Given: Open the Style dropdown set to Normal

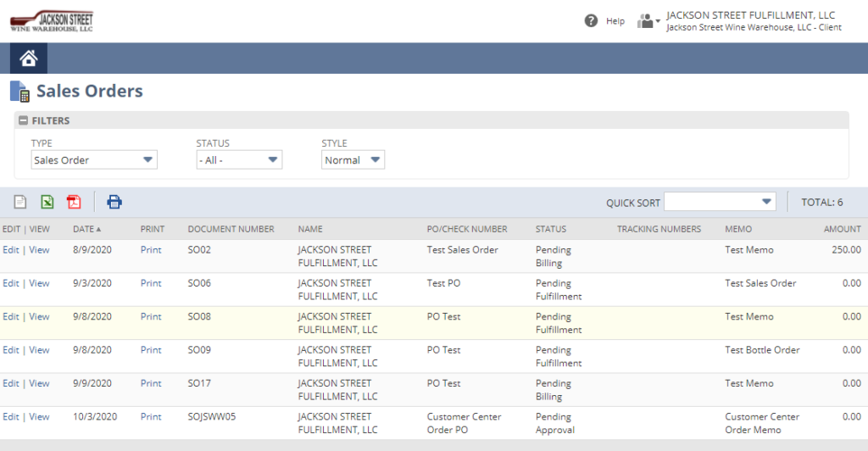Looking at the screenshot, I should click(x=353, y=160).
